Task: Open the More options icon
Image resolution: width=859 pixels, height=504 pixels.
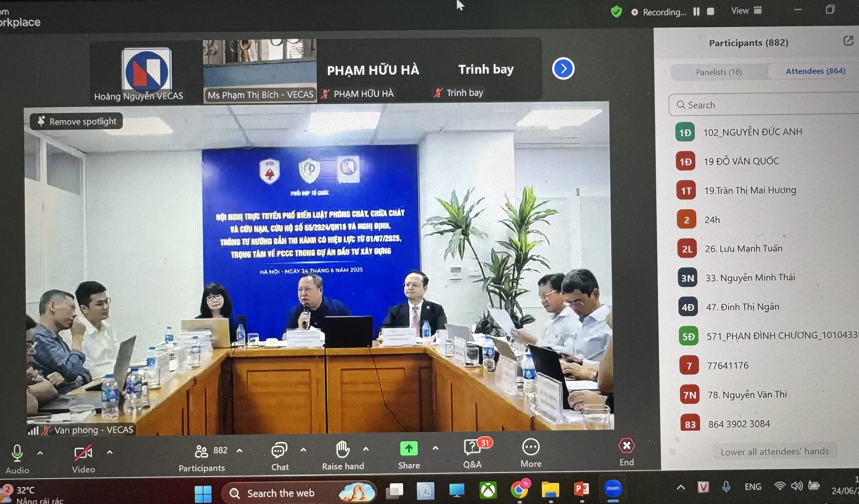Action: pyautogui.click(x=530, y=447)
